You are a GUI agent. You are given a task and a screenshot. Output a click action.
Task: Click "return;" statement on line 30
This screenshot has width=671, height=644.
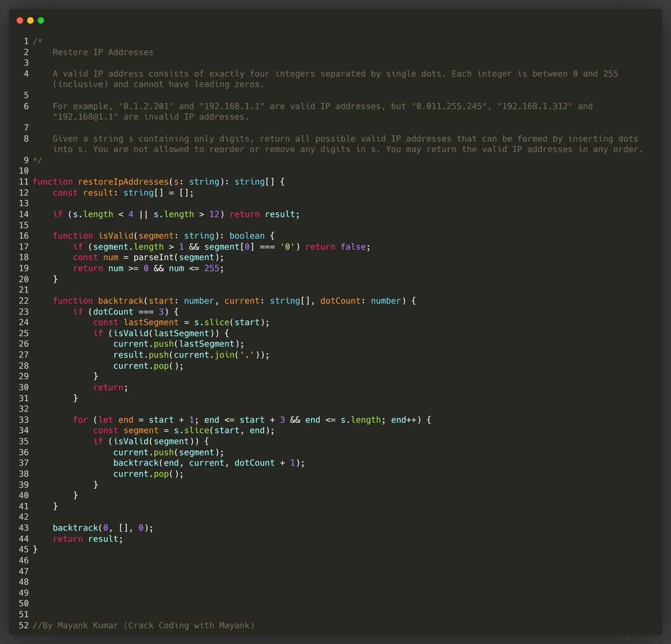[110, 388]
